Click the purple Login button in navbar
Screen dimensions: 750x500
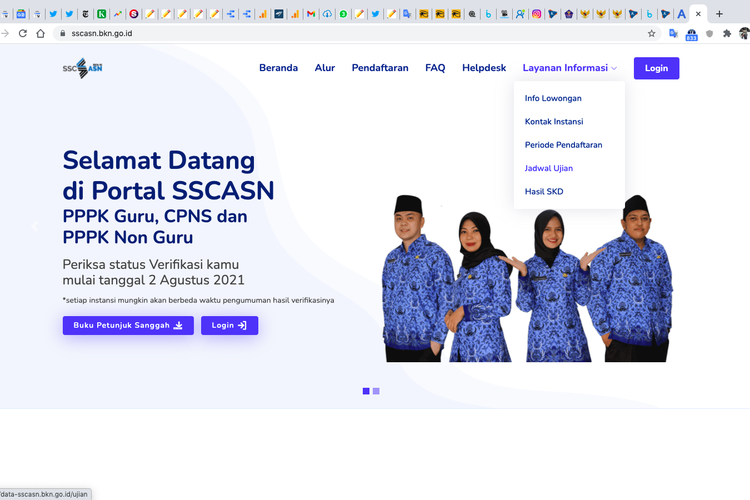656,68
